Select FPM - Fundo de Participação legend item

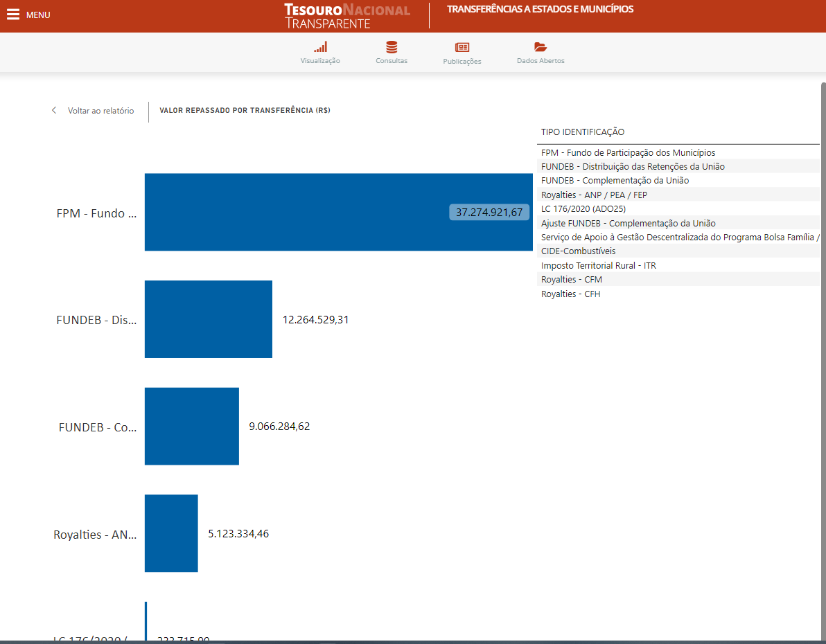click(628, 152)
